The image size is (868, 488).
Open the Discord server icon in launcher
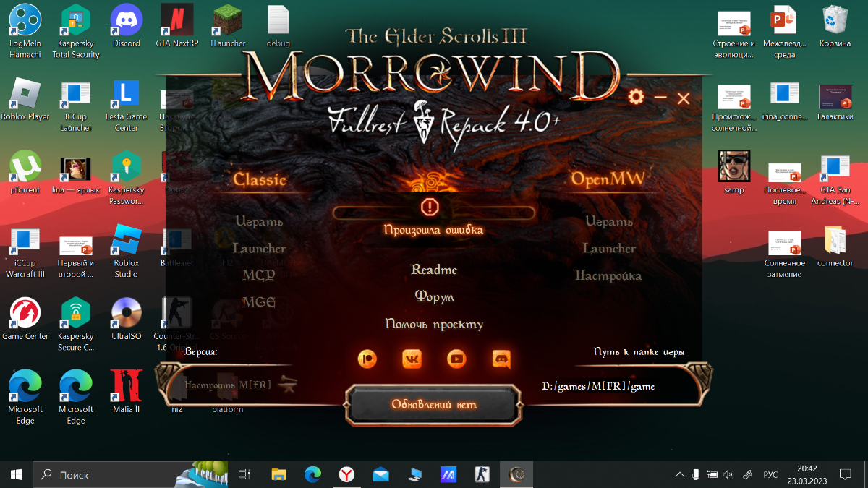(x=501, y=359)
